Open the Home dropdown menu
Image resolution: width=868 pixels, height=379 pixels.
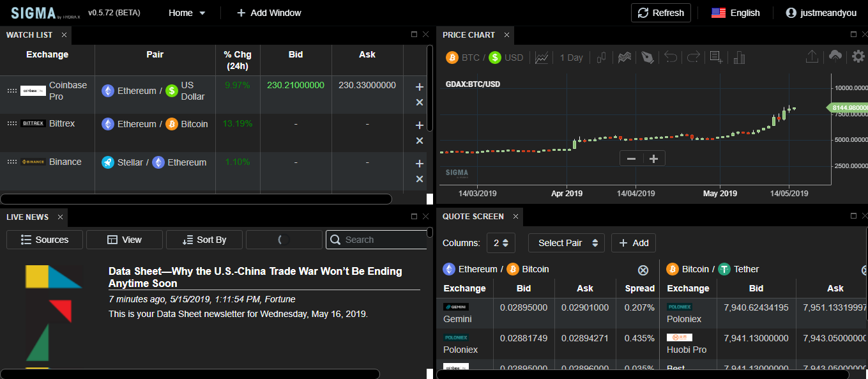(187, 13)
